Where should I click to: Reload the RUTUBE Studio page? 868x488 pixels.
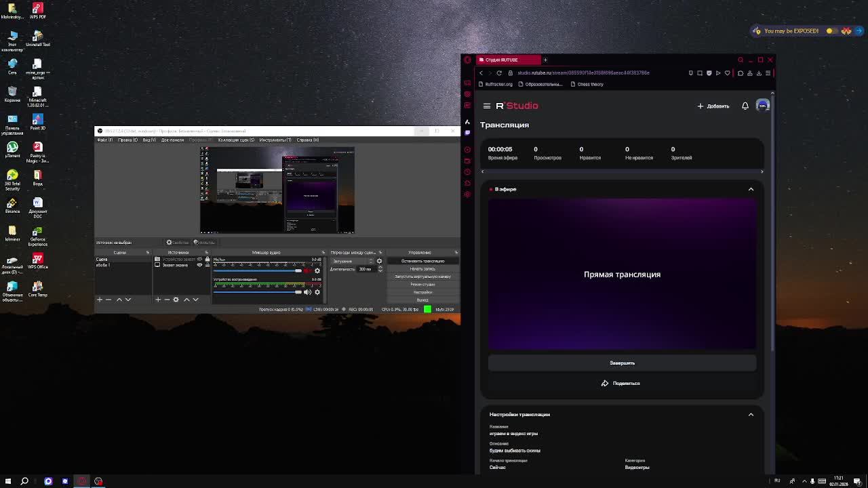(x=499, y=73)
